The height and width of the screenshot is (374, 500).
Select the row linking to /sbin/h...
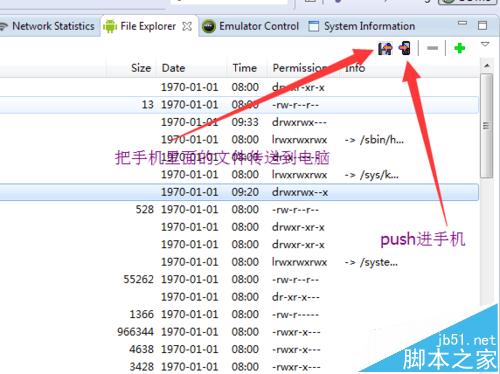[239, 140]
